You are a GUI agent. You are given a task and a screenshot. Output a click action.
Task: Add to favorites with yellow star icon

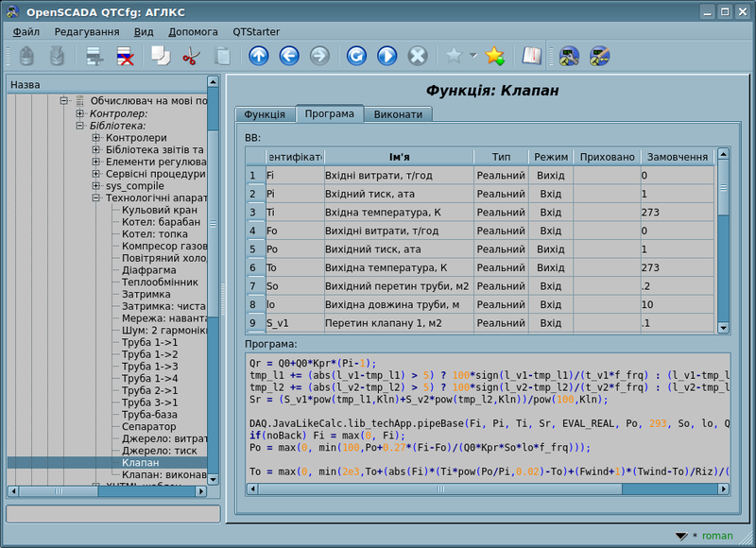[494, 56]
